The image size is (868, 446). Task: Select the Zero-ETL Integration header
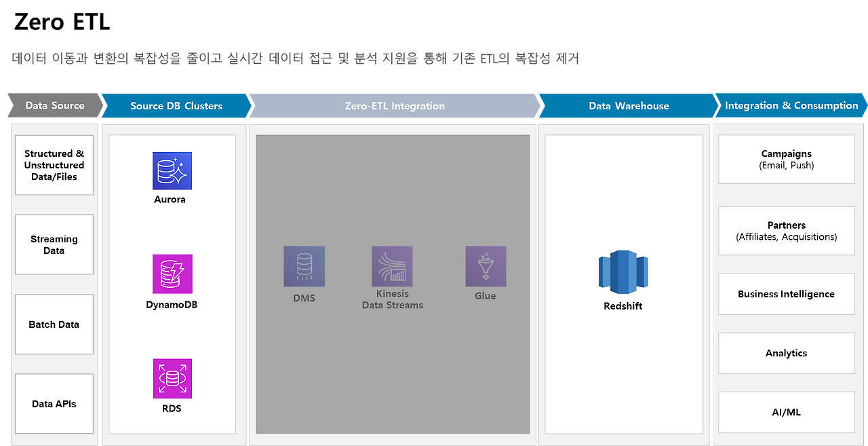coord(395,106)
